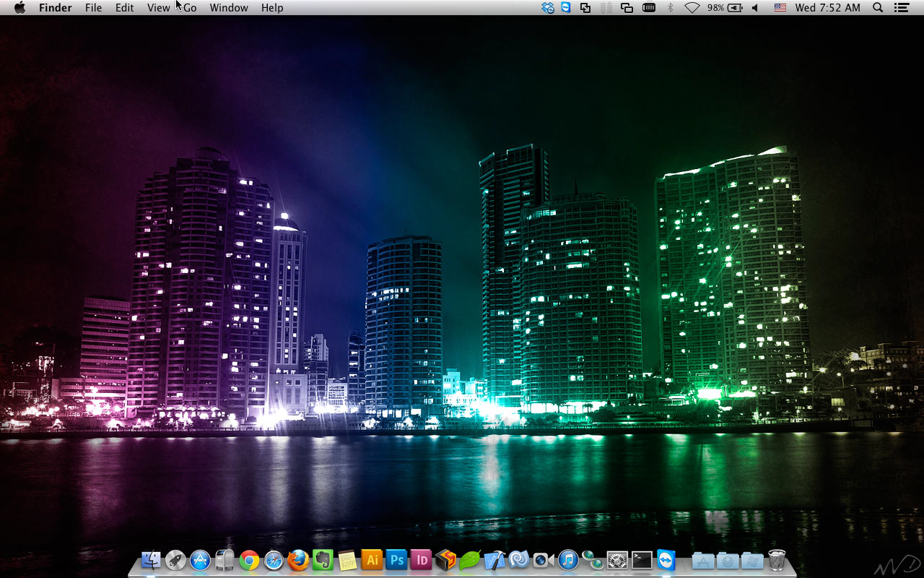Click the display mirroring menu bar icon

[627, 7]
